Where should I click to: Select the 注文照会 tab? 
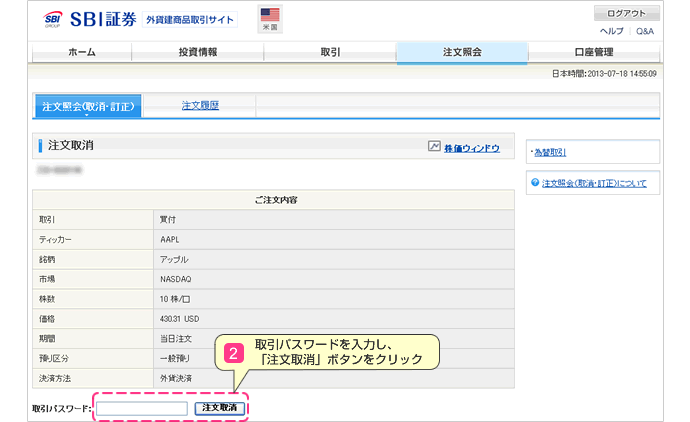[x=462, y=52]
